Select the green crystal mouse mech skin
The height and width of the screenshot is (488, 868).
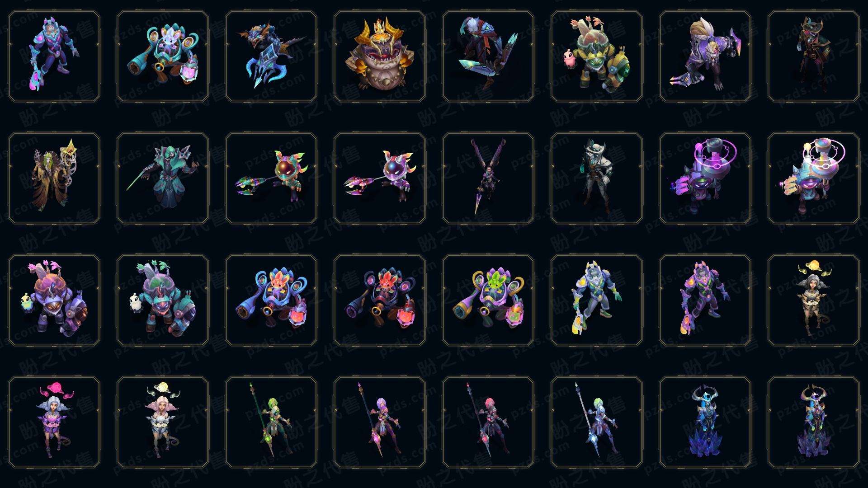(x=488, y=300)
